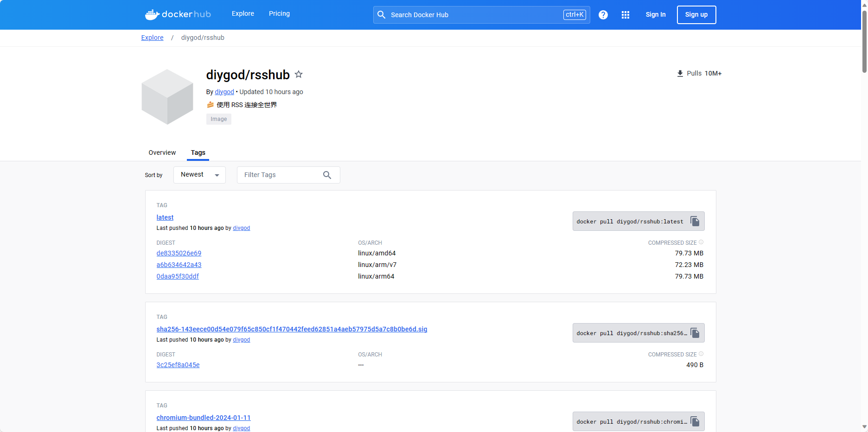Switch to the Overview tab
The height and width of the screenshot is (432, 868).
coord(162,152)
